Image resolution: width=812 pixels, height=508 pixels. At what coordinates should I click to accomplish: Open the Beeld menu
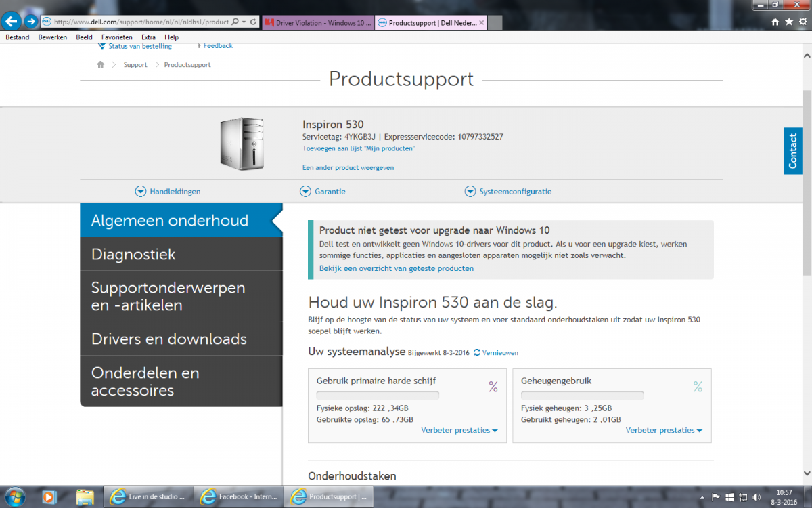84,37
